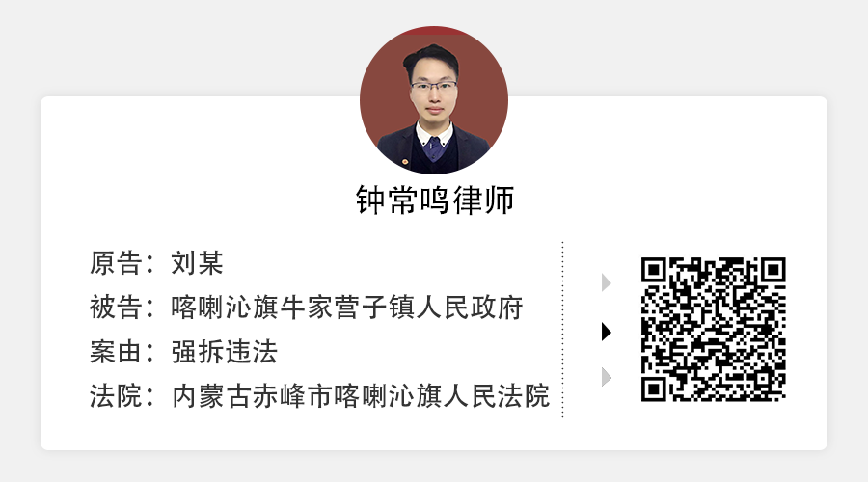The height and width of the screenshot is (482, 868).
Task: Click the lower gray arrow indicator
Action: tap(607, 377)
